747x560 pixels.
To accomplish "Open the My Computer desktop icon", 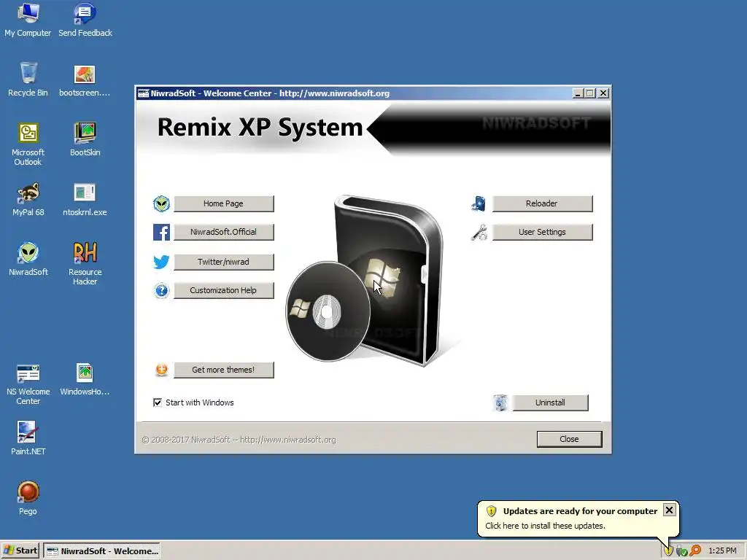I will click(28, 20).
